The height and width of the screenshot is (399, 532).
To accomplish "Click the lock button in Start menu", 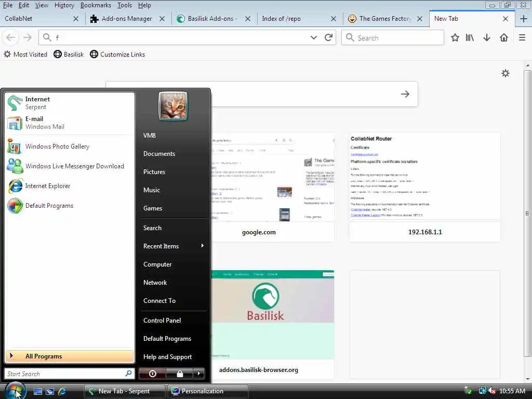I will point(179,374).
